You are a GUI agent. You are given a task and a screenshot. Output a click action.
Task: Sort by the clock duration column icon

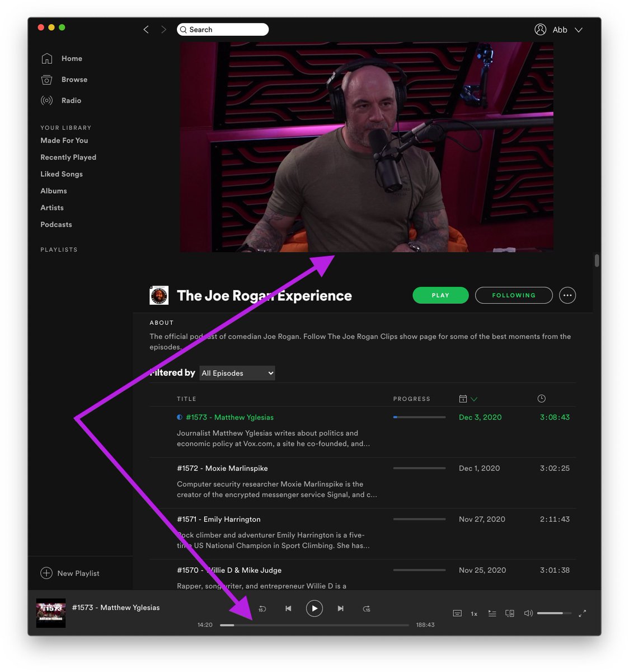tap(541, 398)
